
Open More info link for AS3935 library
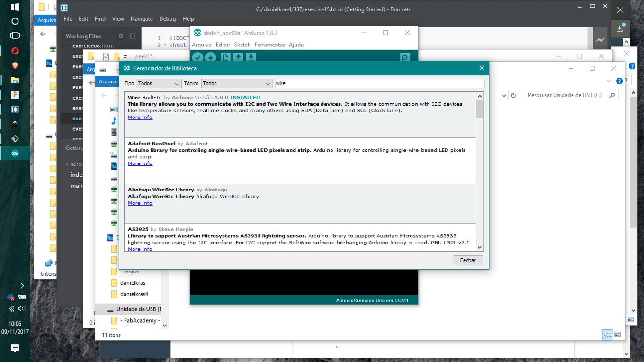[140, 249]
